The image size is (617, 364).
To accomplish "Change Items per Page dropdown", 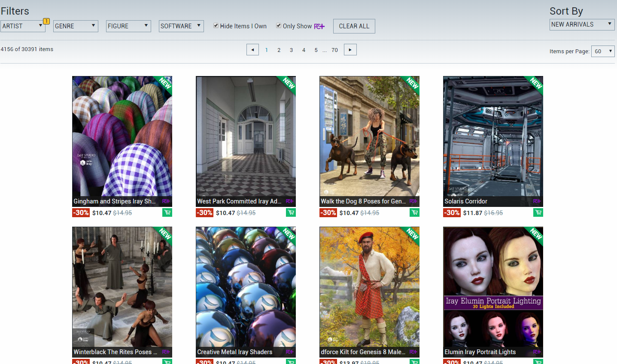I will pos(602,51).
